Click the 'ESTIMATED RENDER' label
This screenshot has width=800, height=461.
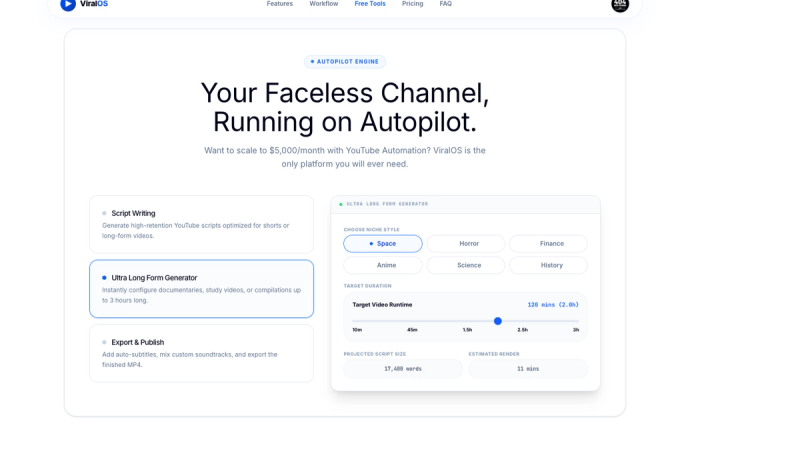click(x=494, y=354)
